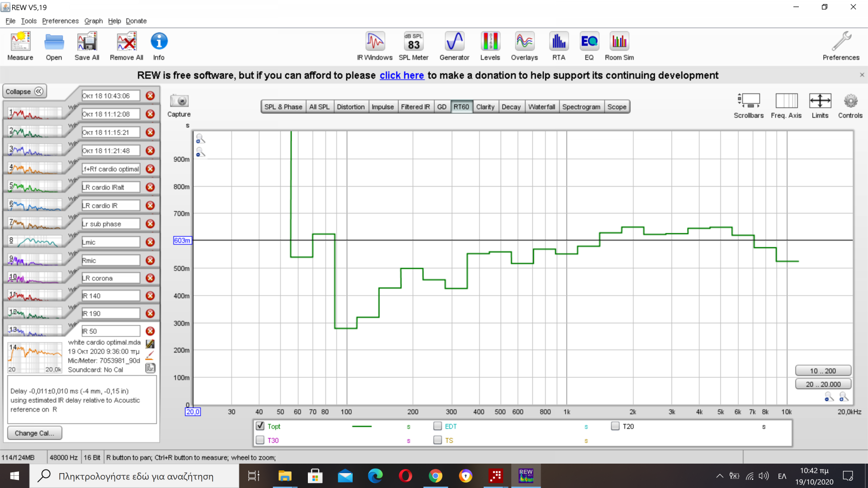Image resolution: width=868 pixels, height=488 pixels.
Task: Select measurement 1 thumbnail
Action: click(x=35, y=113)
